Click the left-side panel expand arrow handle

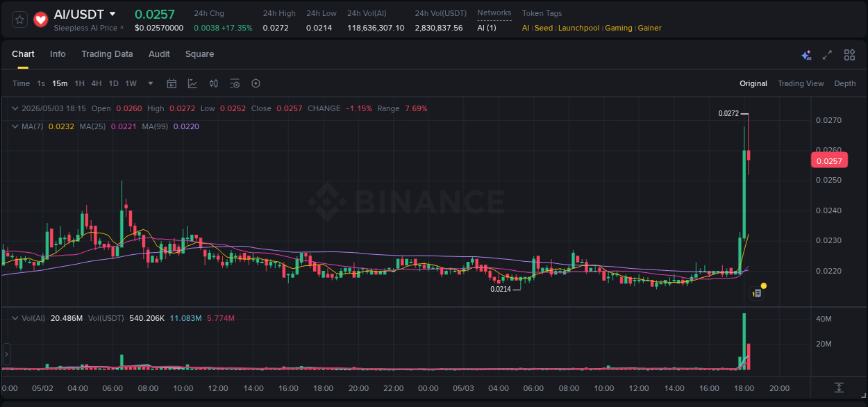coord(6,354)
